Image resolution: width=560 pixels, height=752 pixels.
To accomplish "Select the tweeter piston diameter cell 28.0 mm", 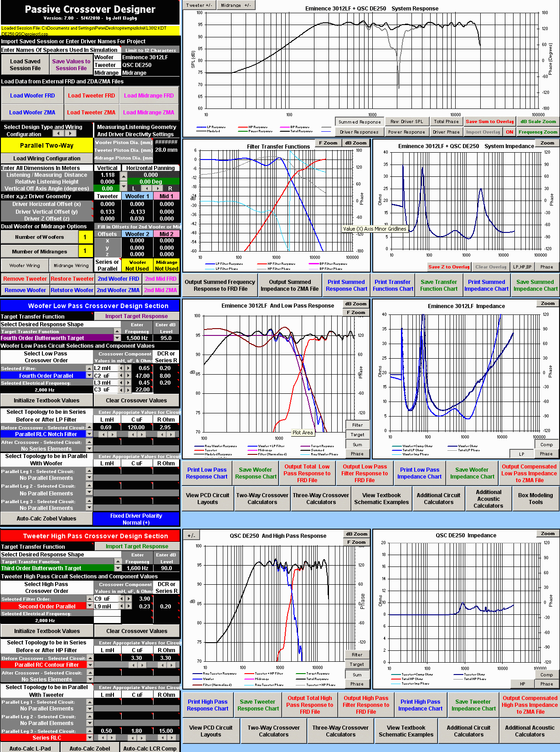I will click(166, 149).
